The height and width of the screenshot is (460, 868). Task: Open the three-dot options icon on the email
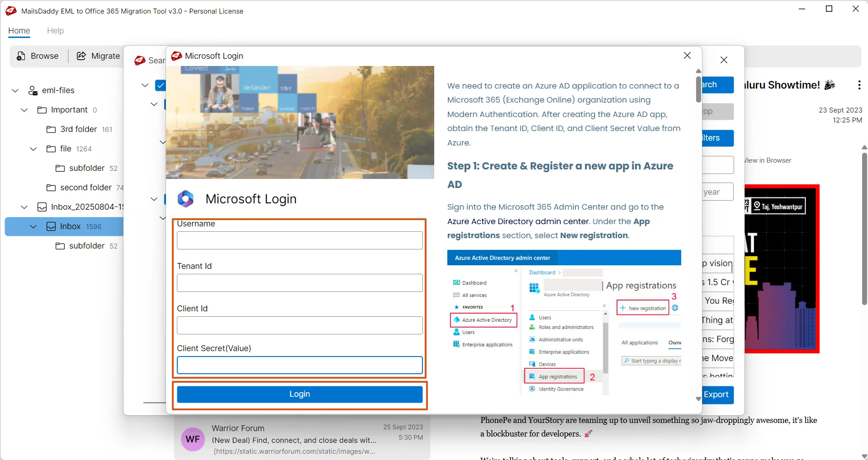point(859,85)
